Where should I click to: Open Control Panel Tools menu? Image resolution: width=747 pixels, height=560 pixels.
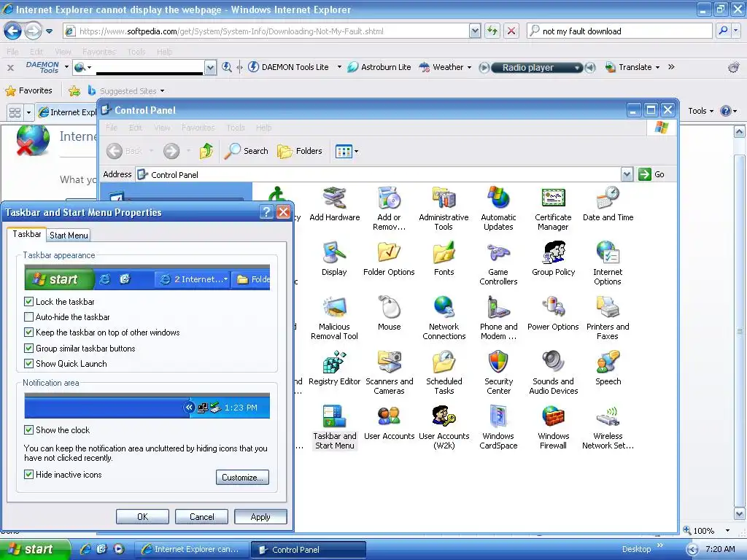(236, 128)
